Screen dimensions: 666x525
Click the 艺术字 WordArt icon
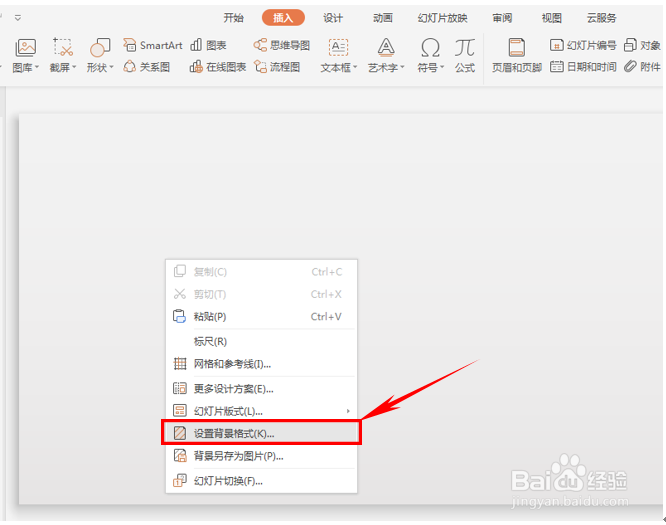tap(386, 48)
